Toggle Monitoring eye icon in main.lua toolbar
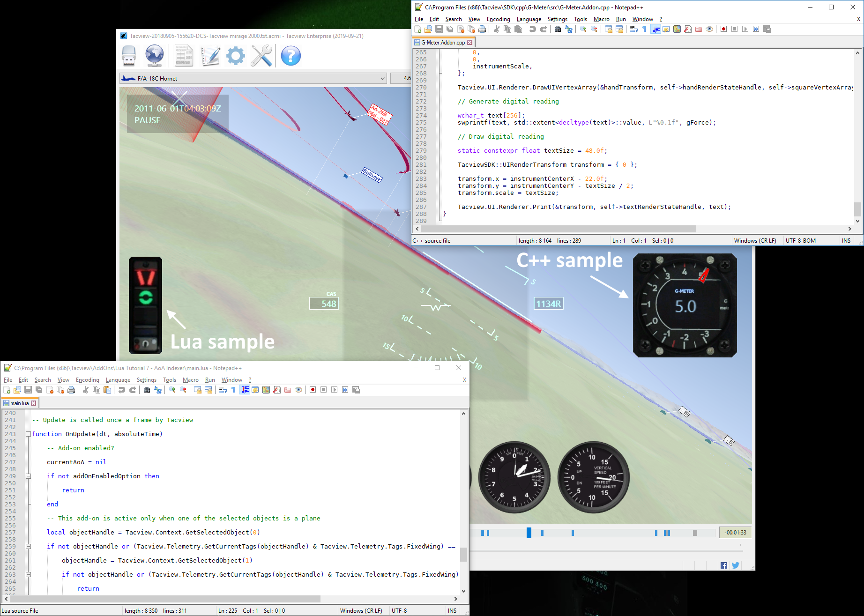Screen dimensions: 864x616 point(298,390)
